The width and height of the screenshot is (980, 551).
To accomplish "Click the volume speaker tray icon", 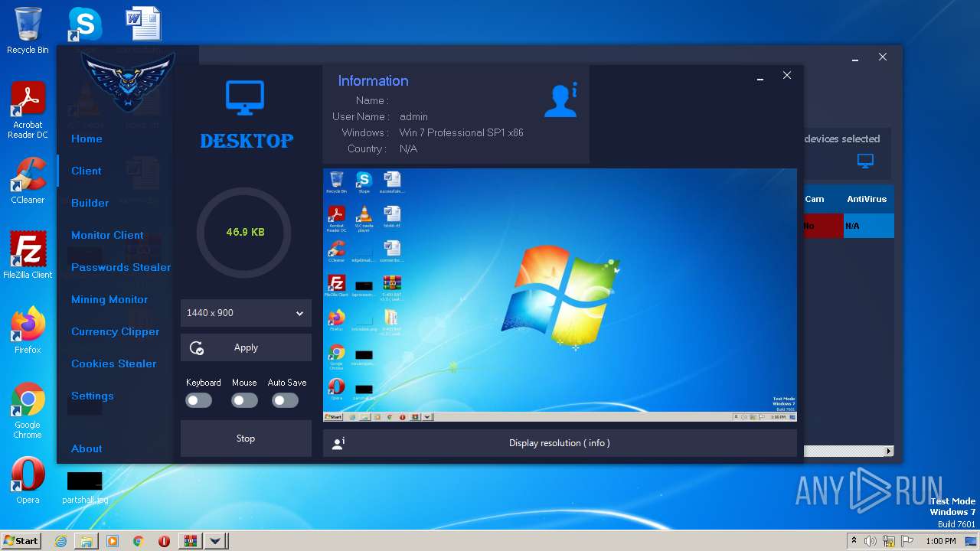I will pyautogui.click(x=871, y=541).
